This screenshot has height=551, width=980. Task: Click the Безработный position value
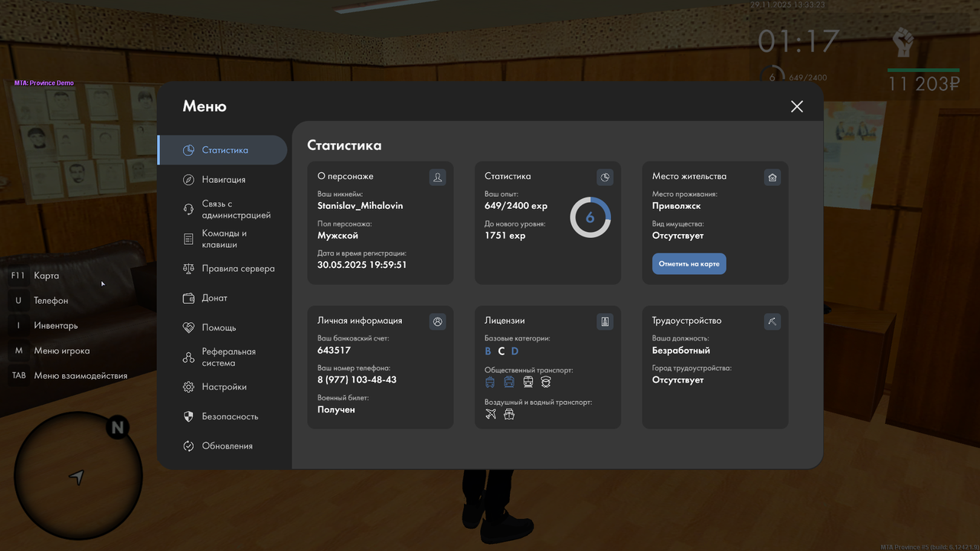point(681,350)
